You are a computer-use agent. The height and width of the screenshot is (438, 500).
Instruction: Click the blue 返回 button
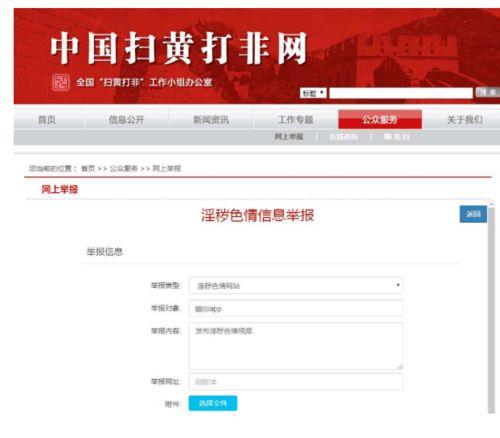click(473, 214)
